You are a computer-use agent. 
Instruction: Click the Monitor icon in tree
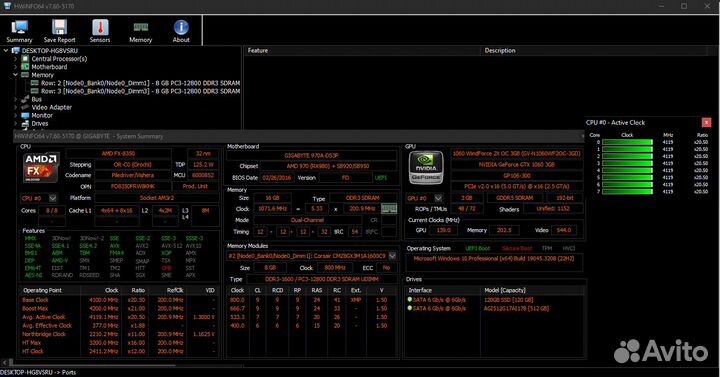[x=25, y=115]
